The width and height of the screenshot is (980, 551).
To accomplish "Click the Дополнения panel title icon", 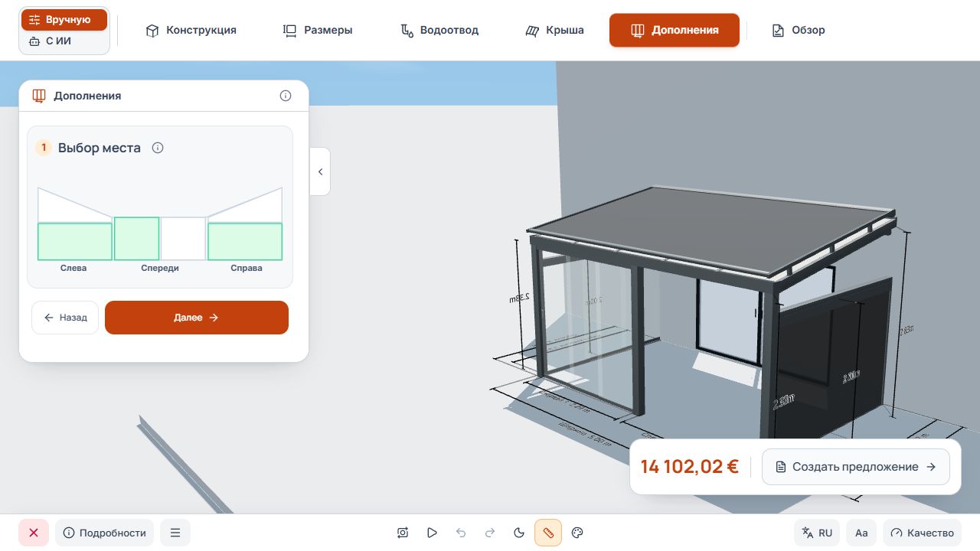I will click(39, 96).
